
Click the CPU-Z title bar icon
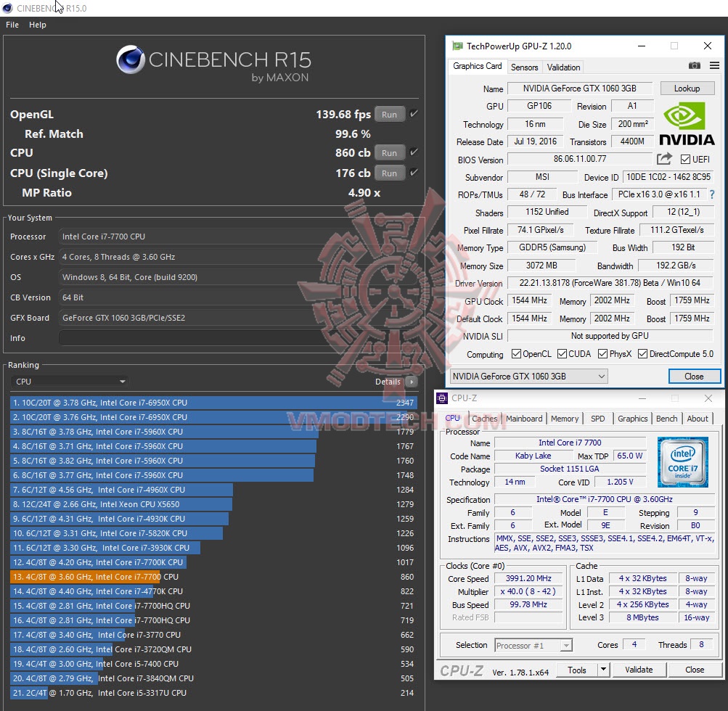(442, 398)
